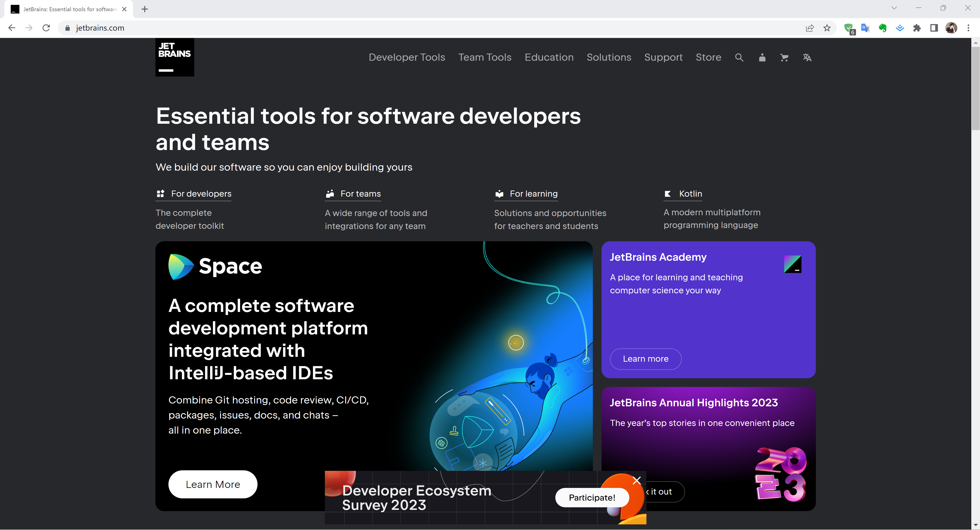Bookmark this page with star icon
This screenshot has height=530, width=980.
(x=827, y=28)
